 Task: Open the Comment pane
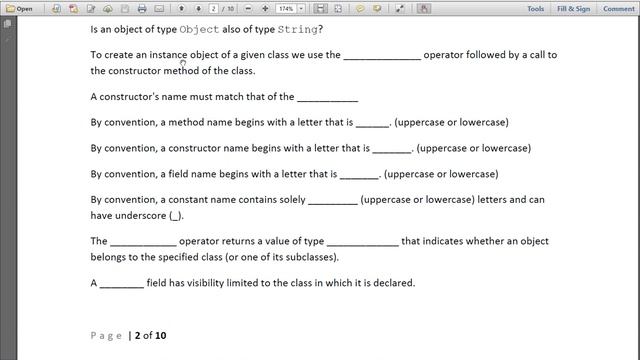click(619, 9)
